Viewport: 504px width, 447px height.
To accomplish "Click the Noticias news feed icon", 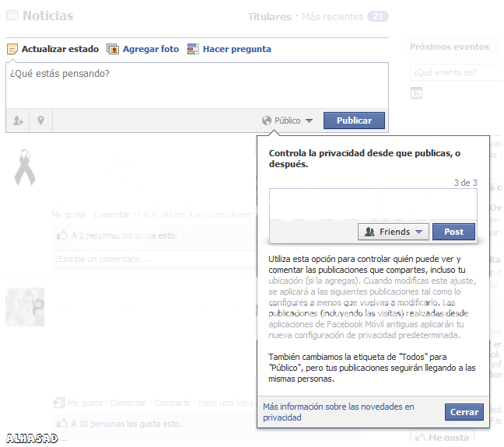I will (12, 16).
